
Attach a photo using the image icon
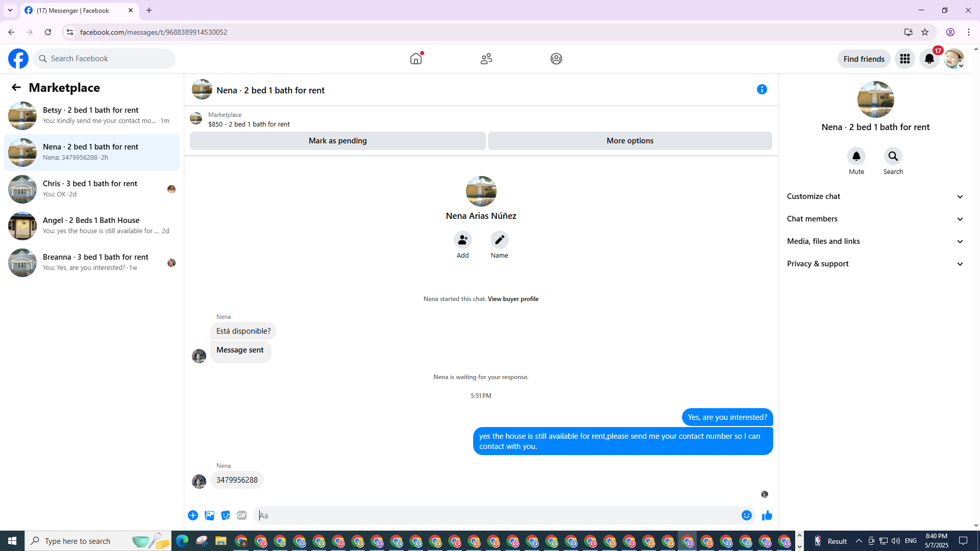(209, 515)
